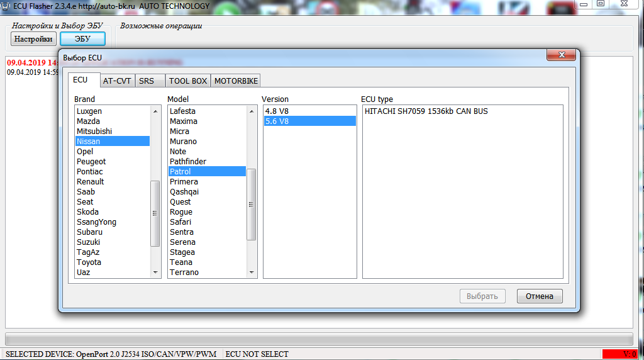This screenshot has height=360, width=644.
Task: Click Brand list scrollbar thumb
Action: coord(155,213)
